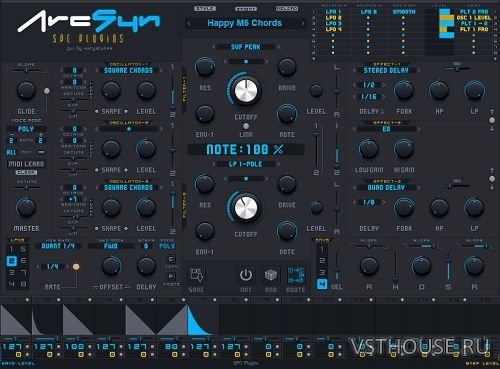This screenshot has height=369, width=500.
Task: Open the Poly voice mode selector
Action: 26,129
